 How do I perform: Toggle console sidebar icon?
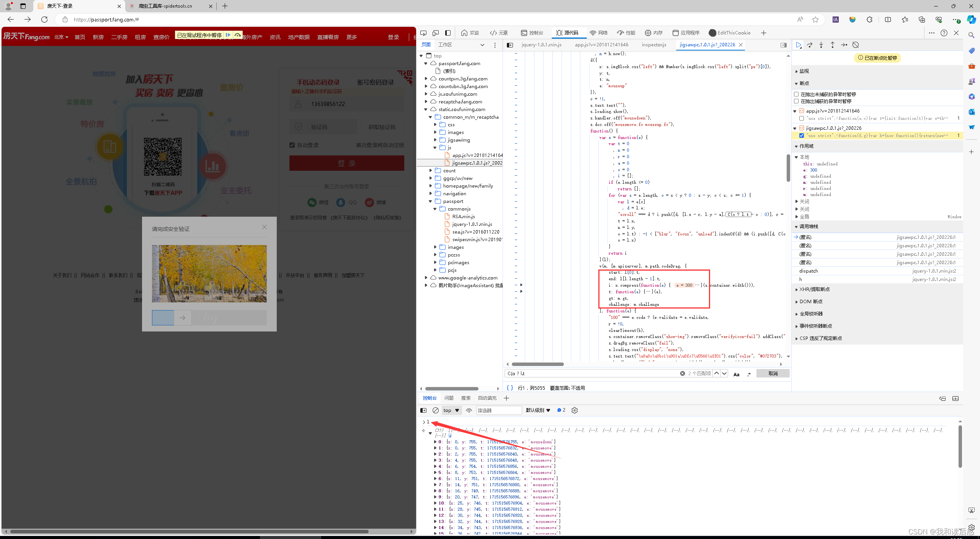click(423, 410)
